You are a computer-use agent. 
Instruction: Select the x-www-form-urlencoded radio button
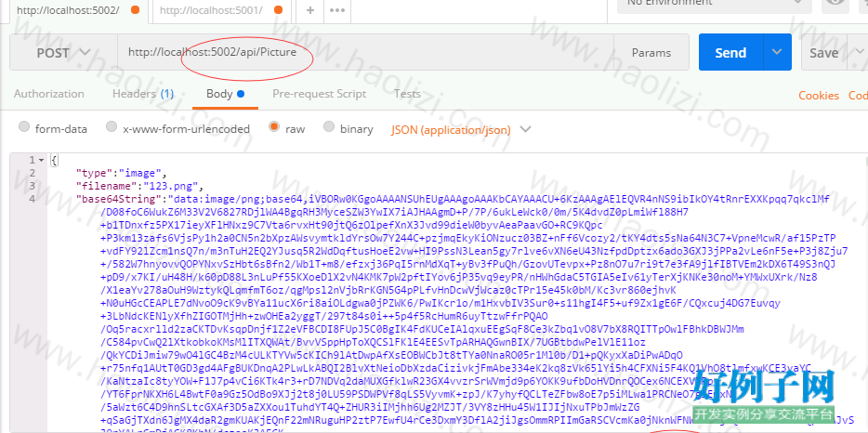[112, 126]
